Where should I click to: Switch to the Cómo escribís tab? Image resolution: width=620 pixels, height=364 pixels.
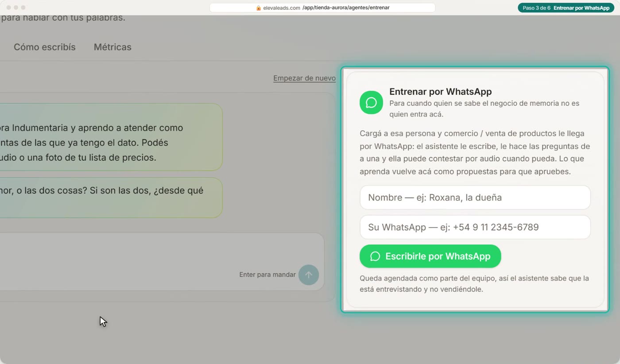tap(45, 47)
